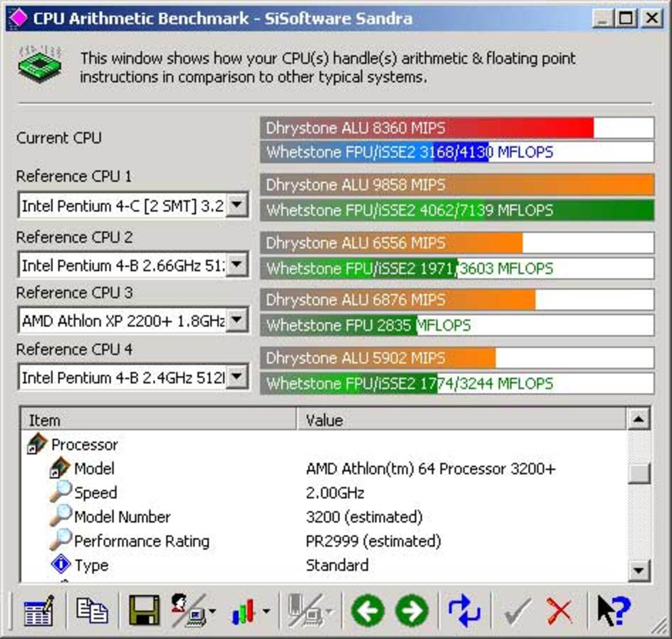672x639 pixels.
Task: Click the floppy disk save icon
Action: 144,611
